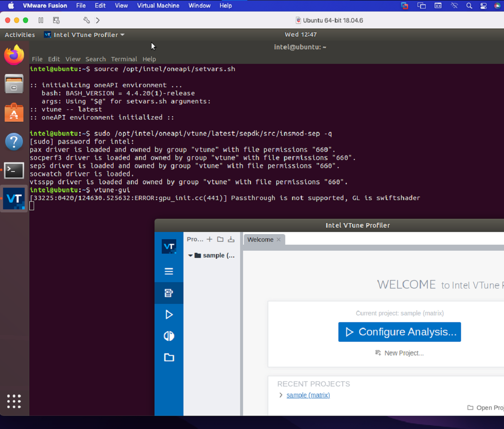Screen dimensions: 504x429
Task: Click the folder icon in Project Navigator header
Action: (x=220, y=239)
